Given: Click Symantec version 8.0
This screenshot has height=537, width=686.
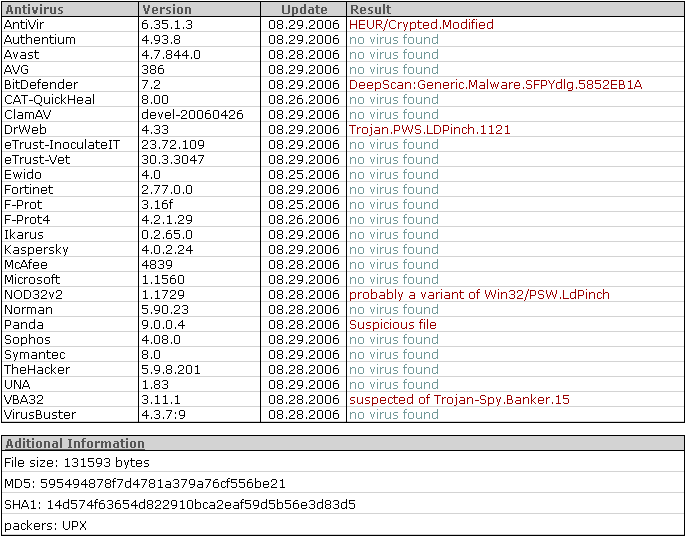Looking at the screenshot, I should click(151, 354).
